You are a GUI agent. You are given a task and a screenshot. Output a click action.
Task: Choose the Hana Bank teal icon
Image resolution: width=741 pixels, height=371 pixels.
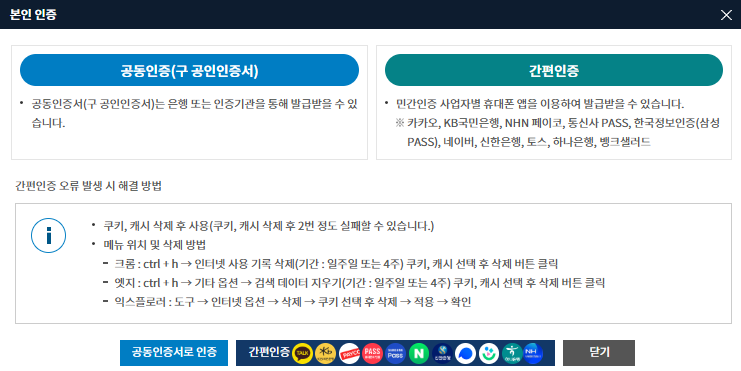512,353
